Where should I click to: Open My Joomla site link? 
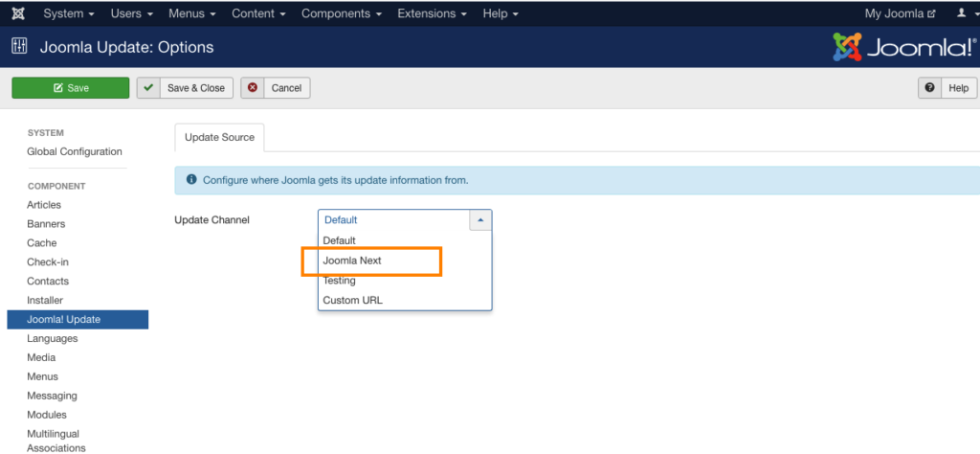point(900,13)
